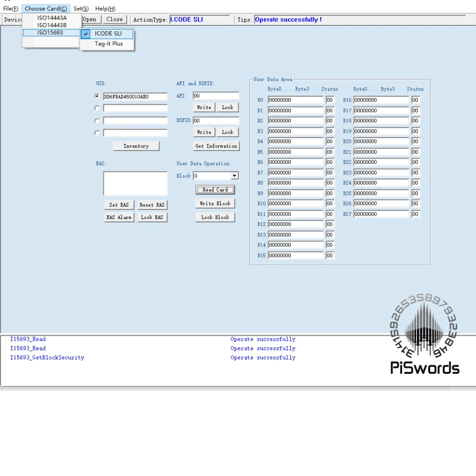Open the Block number dropdown
This screenshot has height=476, width=476.
234,176
